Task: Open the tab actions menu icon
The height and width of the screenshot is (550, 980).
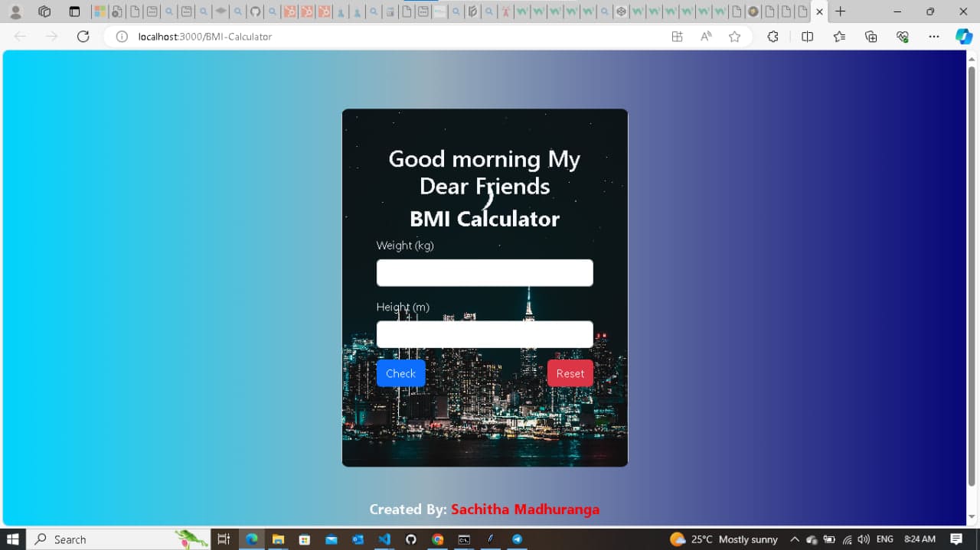Action: [74, 11]
